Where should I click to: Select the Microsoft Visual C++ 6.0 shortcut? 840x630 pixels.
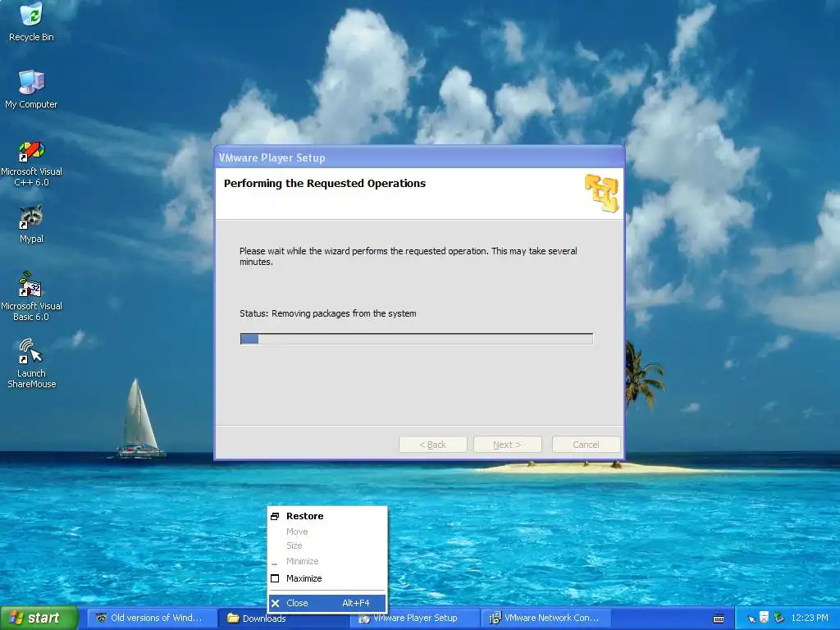click(31, 163)
